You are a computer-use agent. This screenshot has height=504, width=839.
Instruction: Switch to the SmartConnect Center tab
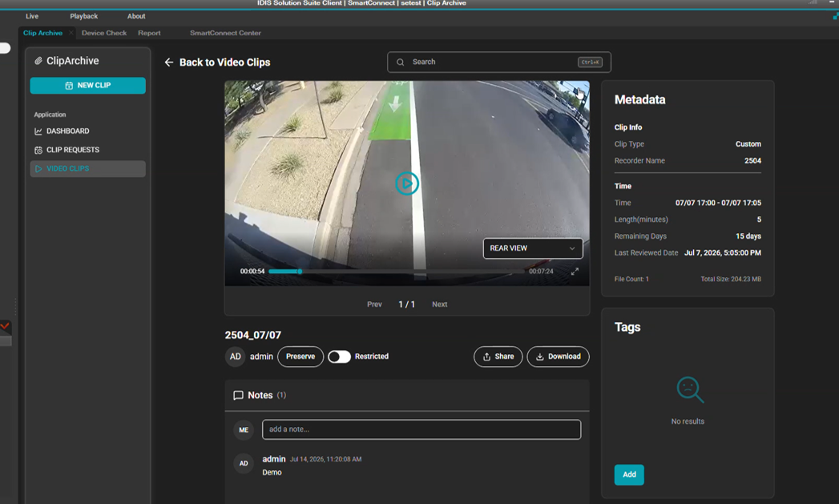pyautogui.click(x=225, y=33)
